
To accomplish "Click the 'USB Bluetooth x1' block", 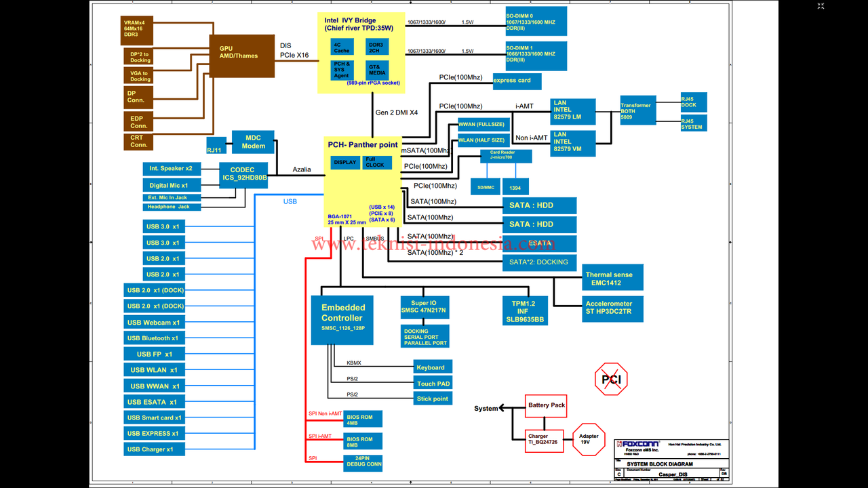I will pos(154,338).
